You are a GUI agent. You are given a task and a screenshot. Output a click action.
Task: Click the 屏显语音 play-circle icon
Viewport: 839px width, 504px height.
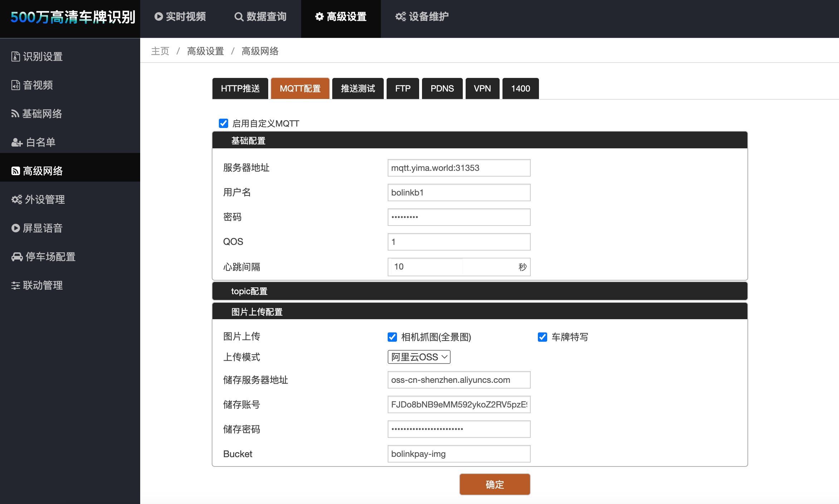pyautogui.click(x=15, y=228)
